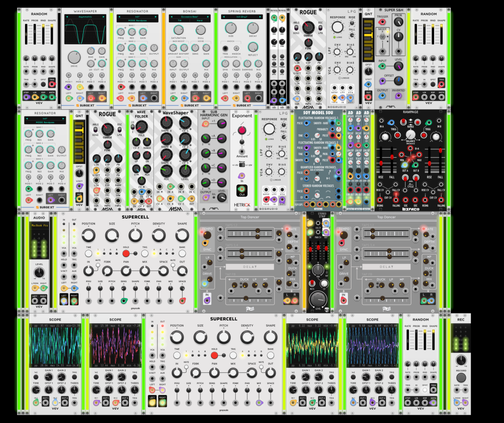Toggle the top-row LPG LONG button
The image size is (504, 423).
point(335,37)
